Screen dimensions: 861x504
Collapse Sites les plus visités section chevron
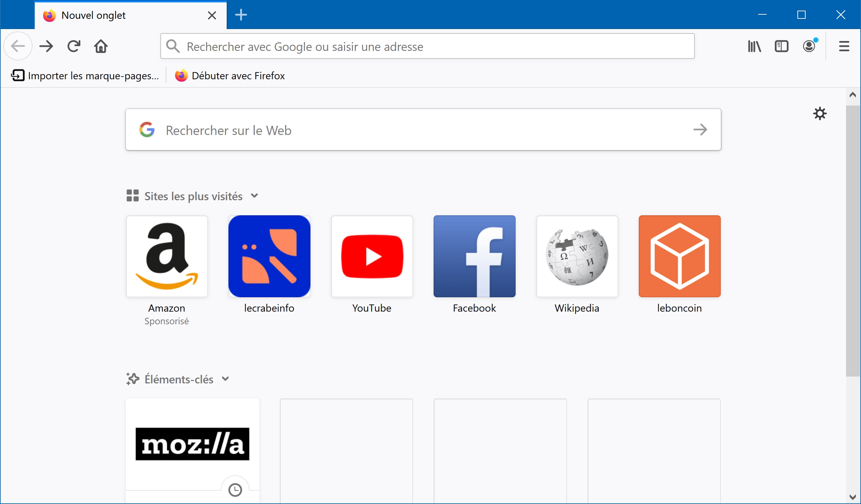click(254, 196)
